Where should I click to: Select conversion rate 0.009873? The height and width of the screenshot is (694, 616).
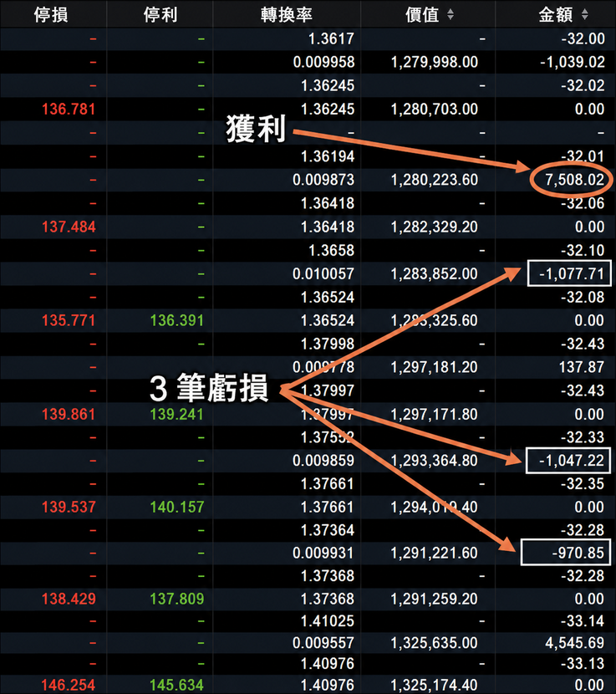point(323,180)
